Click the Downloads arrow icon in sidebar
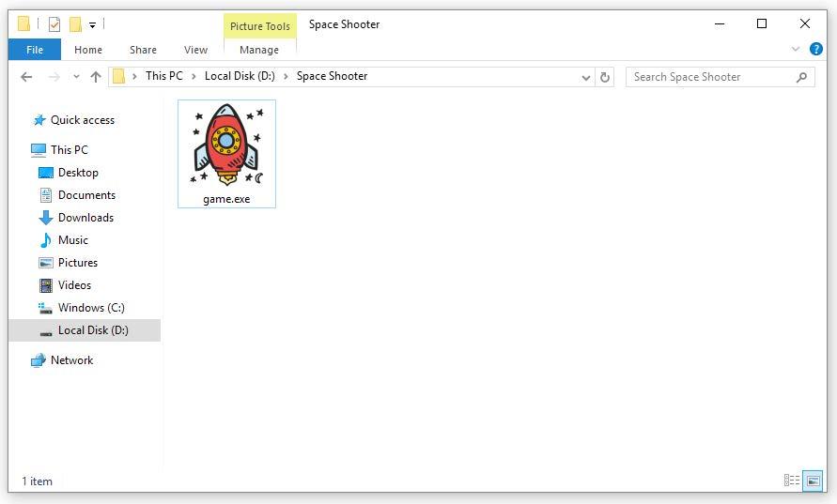837x504 pixels. pos(46,218)
